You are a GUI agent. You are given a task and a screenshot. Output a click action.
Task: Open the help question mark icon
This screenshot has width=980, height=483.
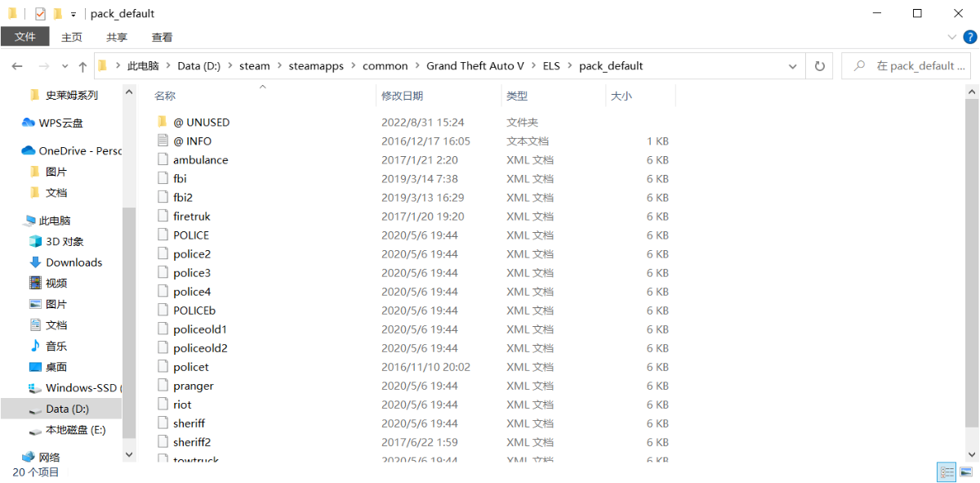(970, 37)
